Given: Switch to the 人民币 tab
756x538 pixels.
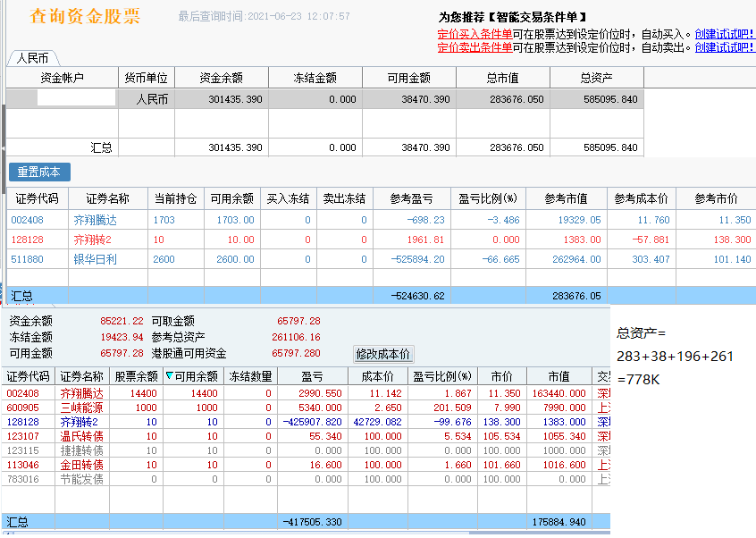Looking at the screenshot, I should tap(32, 58).
